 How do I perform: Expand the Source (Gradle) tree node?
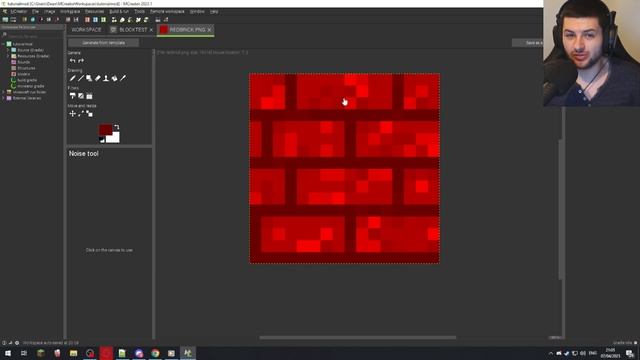click(x=8, y=50)
